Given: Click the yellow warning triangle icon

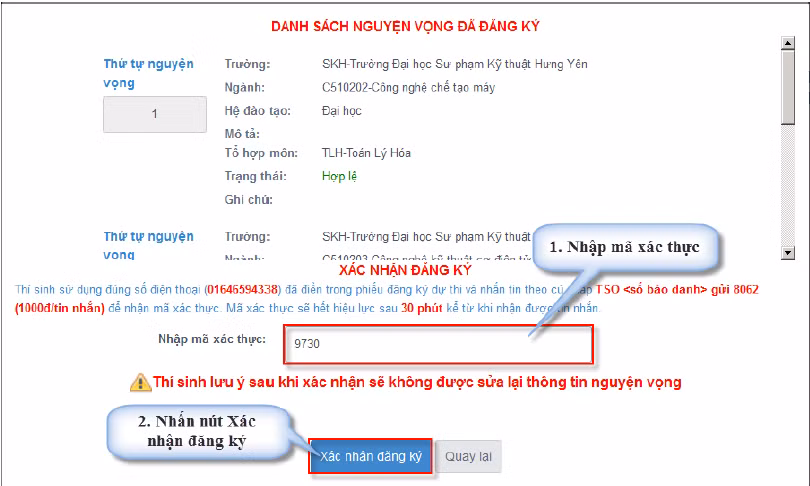Looking at the screenshot, I should [140, 382].
